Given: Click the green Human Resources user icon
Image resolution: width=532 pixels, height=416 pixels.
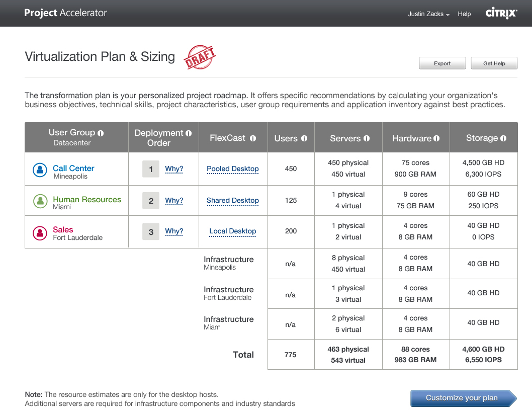Looking at the screenshot, I should (x=40, y=201).
